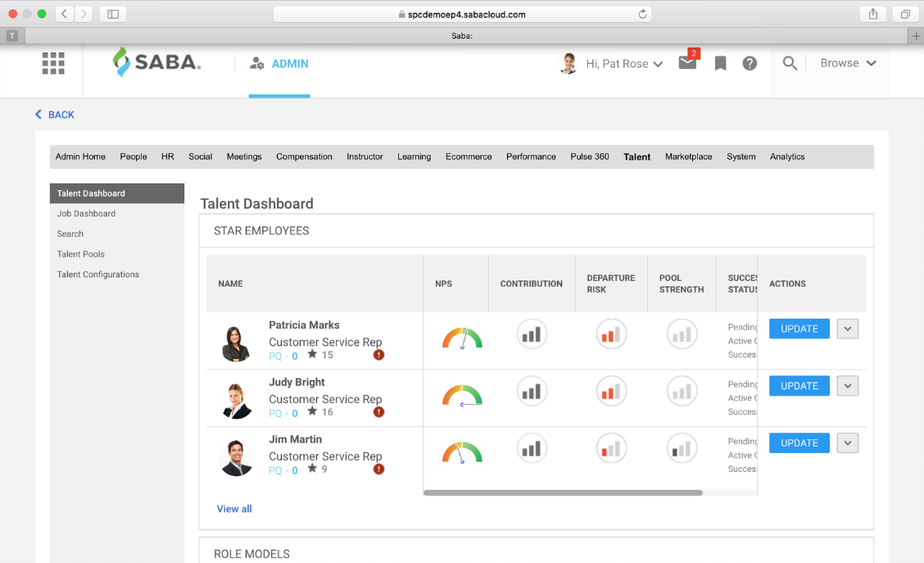This screenshot has height=563, width=924.
Task: Click Patricia Marks' Pool Strength icon
Action: click(x=682, y=334)
